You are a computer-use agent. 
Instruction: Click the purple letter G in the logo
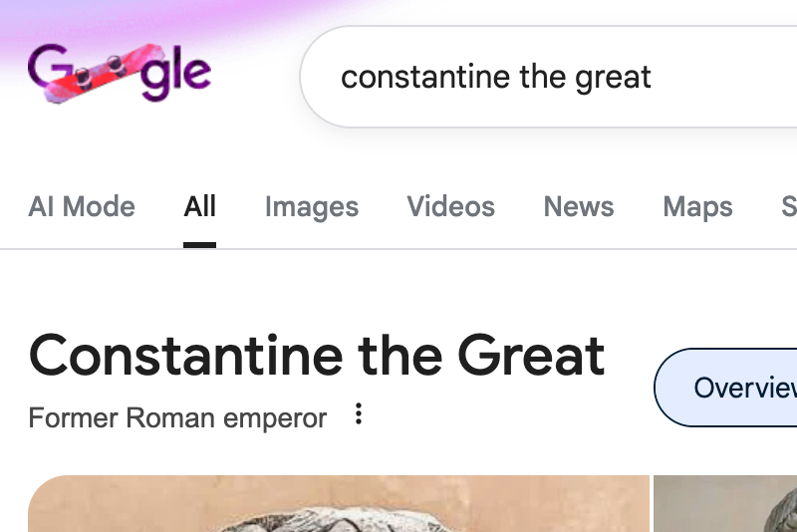coord(46,68)
